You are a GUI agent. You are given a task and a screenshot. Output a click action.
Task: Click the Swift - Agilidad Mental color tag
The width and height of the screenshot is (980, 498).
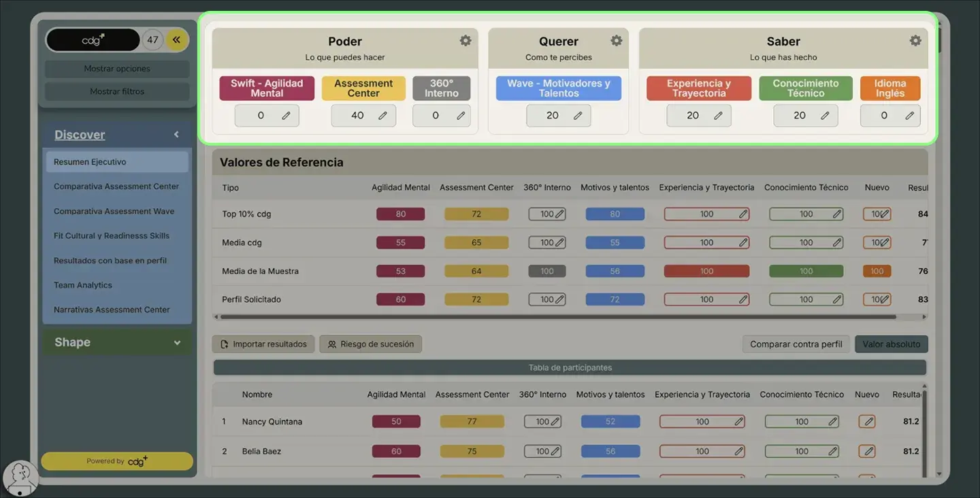[267, 88]
